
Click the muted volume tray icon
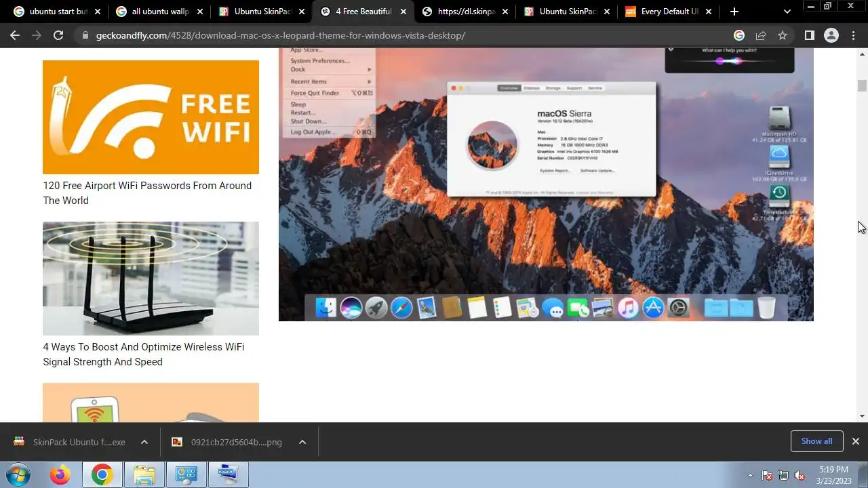800,475
